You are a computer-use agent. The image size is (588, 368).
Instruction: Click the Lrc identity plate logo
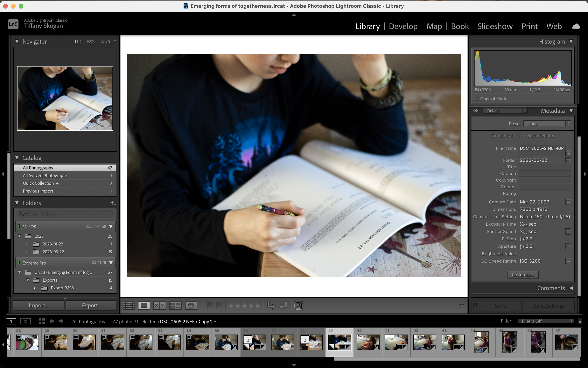click(13, 24)
